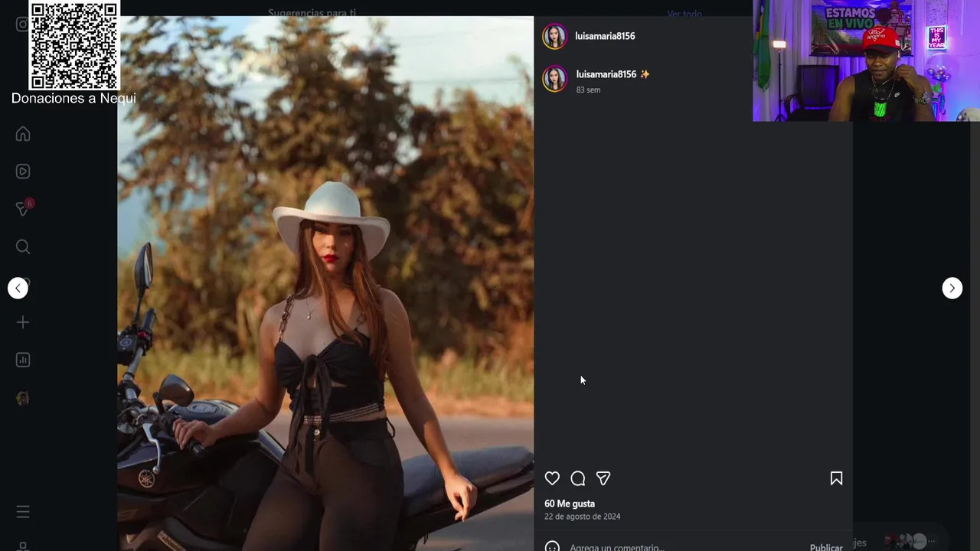Open the profile avatar in the sidebar
Screen dimensions: 980x551
pyautogui.click(x=23, y=398)
